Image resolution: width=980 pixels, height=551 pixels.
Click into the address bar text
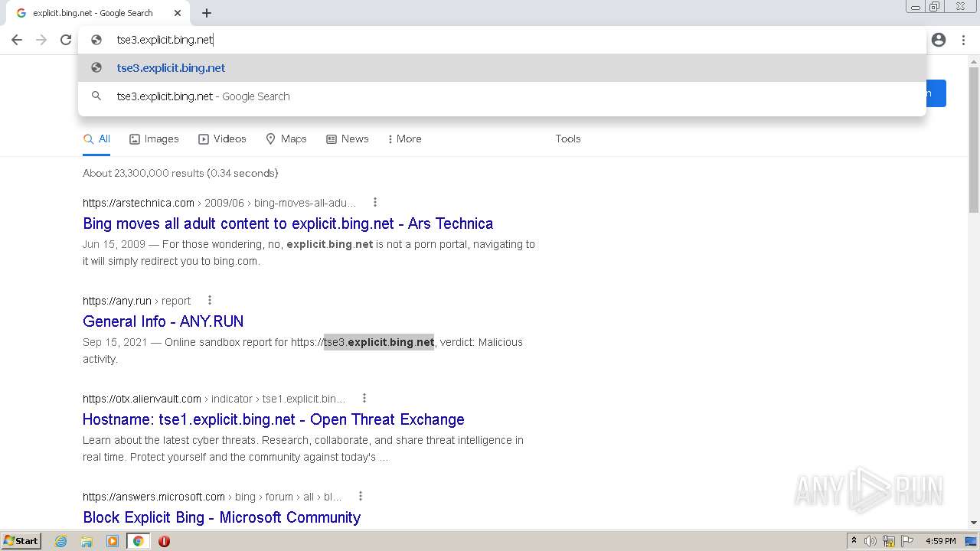click(165, 40)
